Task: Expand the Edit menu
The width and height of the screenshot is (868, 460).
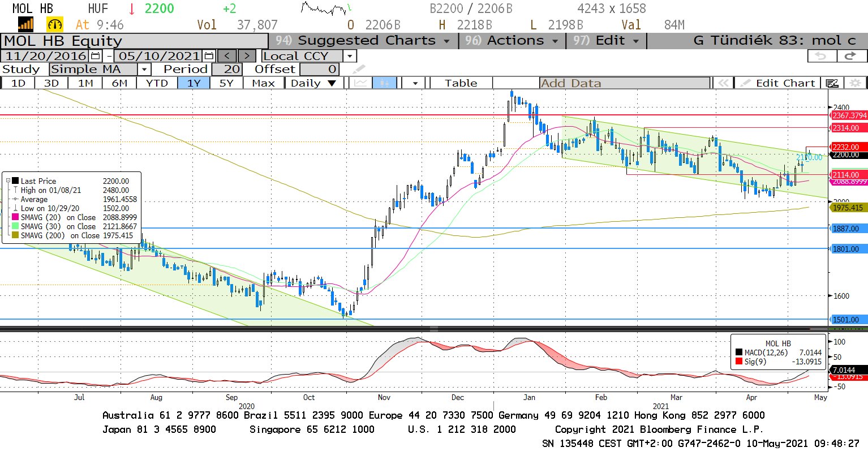Action: [606, 41]
